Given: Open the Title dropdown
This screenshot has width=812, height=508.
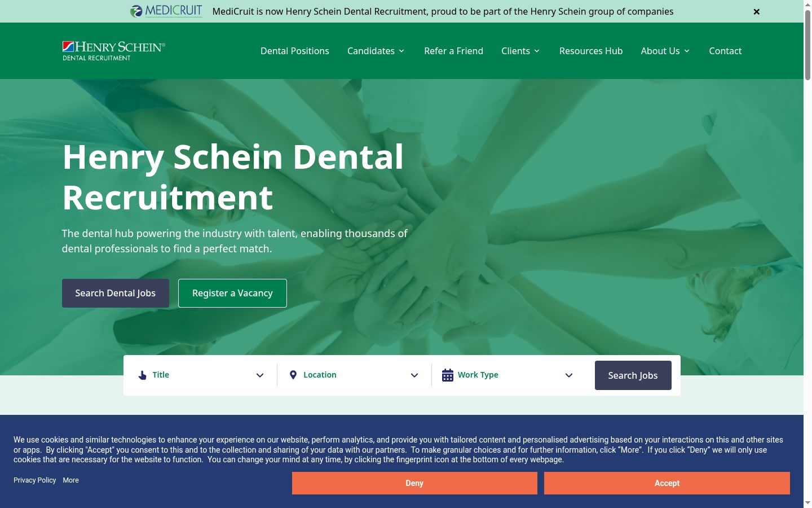Looking at the screenshot, I should click(x=201, y=375).
